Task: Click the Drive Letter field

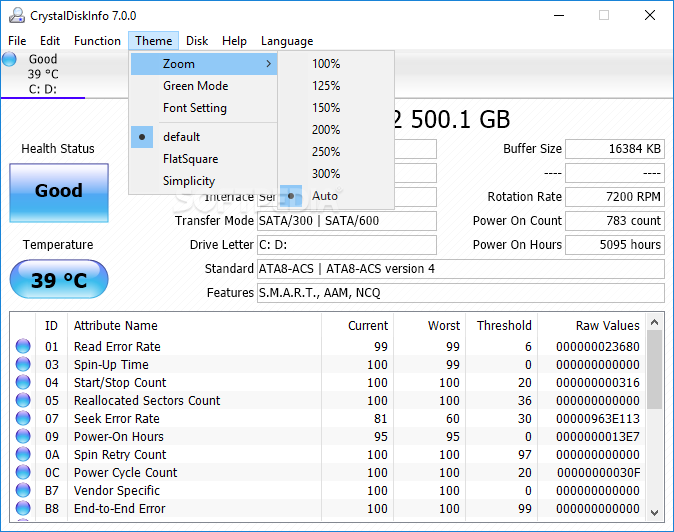Action: pyautogui.click(x=347, y=245)
